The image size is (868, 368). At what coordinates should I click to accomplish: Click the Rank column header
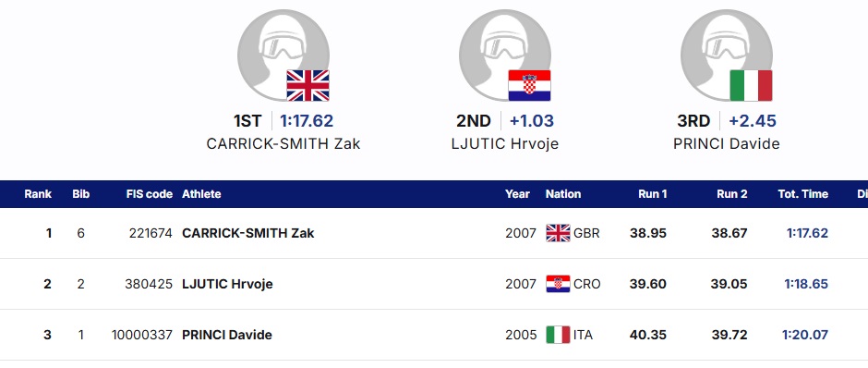[38, 194]
